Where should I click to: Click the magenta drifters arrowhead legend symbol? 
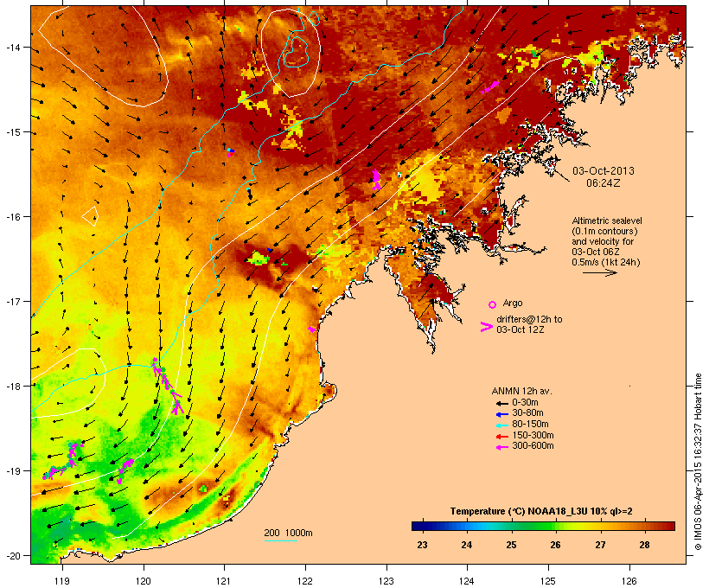[487, 327]
